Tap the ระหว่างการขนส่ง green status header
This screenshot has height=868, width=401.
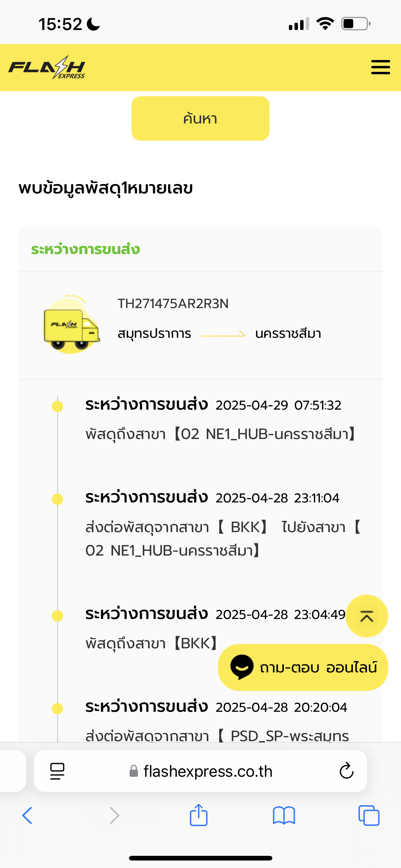tap(86, 249)
